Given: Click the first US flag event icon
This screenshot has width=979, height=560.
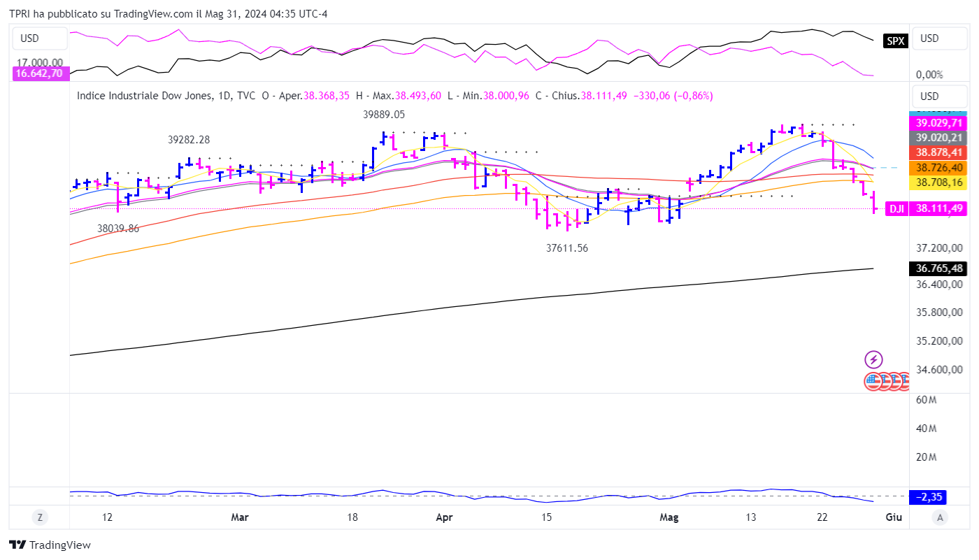Looking at the screenshot, I should click(873, 381).
